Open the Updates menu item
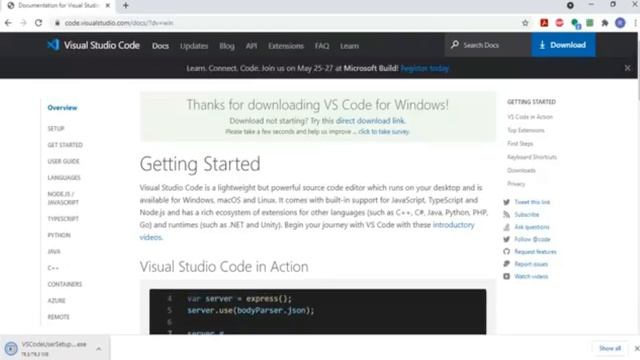The height and width of the screenshot is (360, 640). pos(194,46)
